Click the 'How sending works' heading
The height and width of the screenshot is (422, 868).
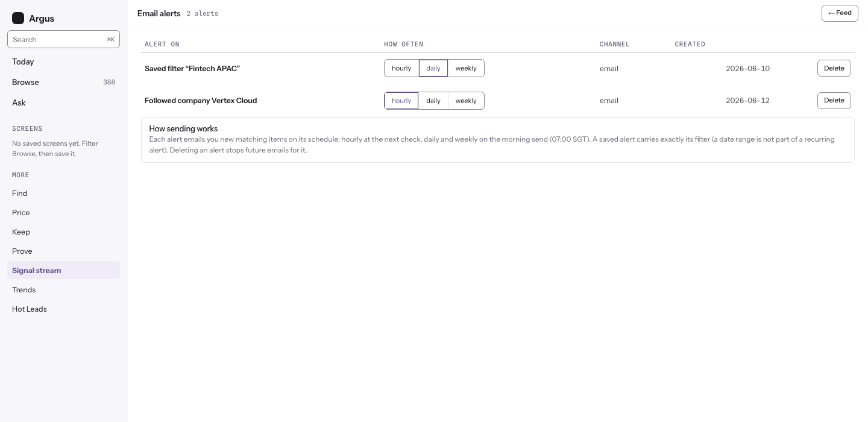(183, 129)
